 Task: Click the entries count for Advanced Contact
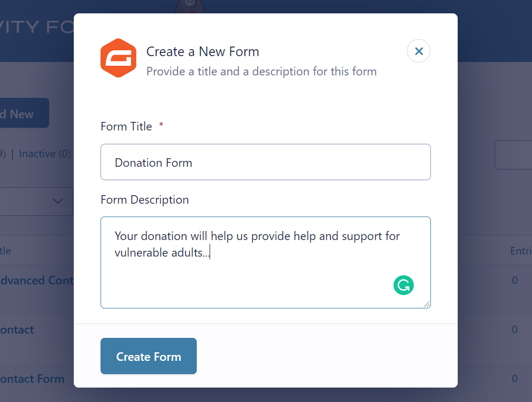515,280
